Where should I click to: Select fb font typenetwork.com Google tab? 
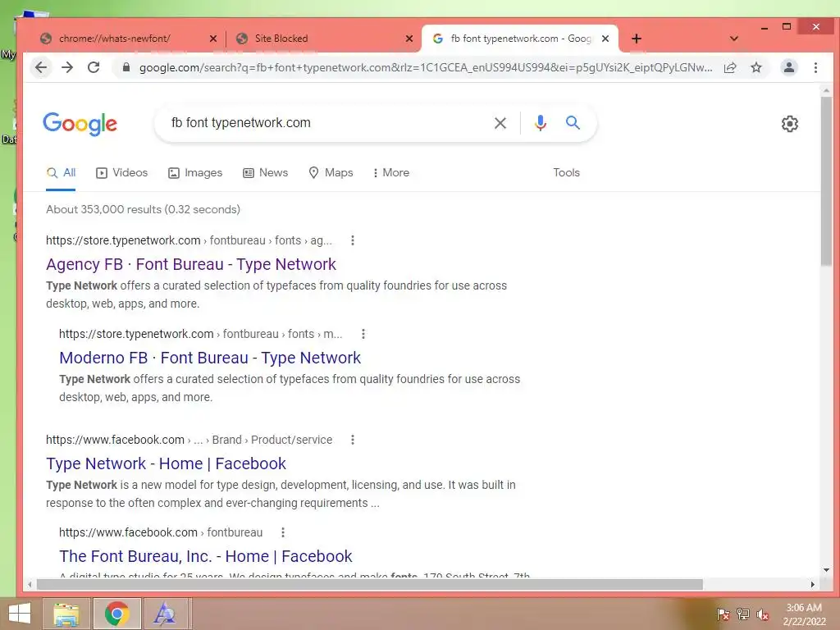(521, 39)
